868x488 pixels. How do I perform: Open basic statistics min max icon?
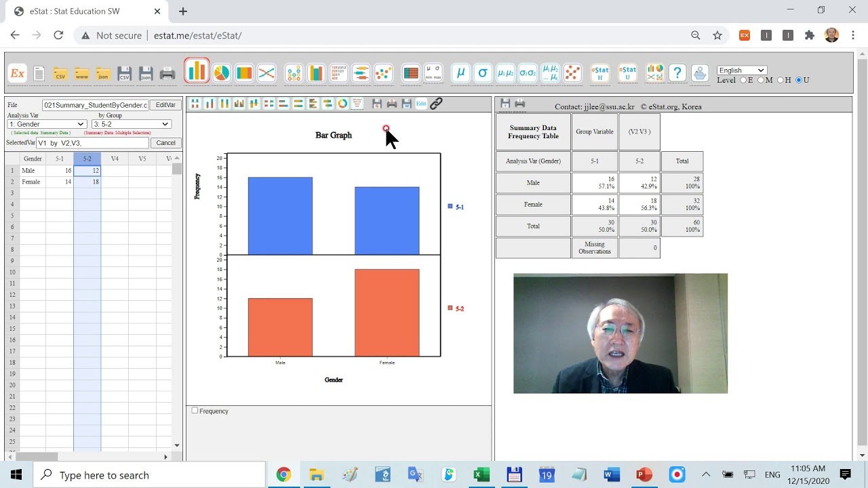pos(433,73)
